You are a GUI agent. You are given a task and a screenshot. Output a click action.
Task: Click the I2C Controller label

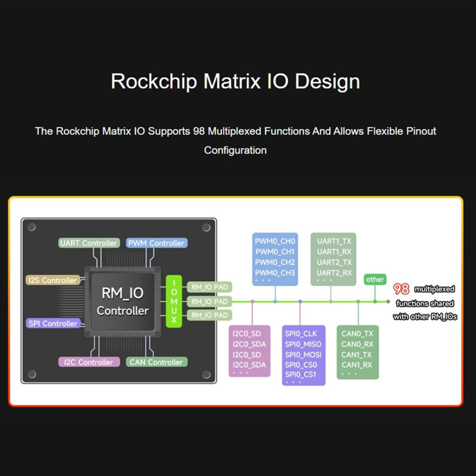click(89, 362)
